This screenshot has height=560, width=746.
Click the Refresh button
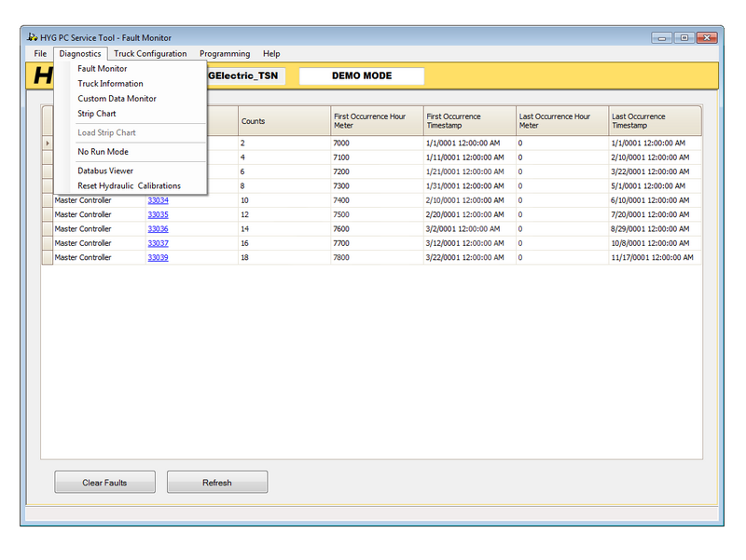217,483
